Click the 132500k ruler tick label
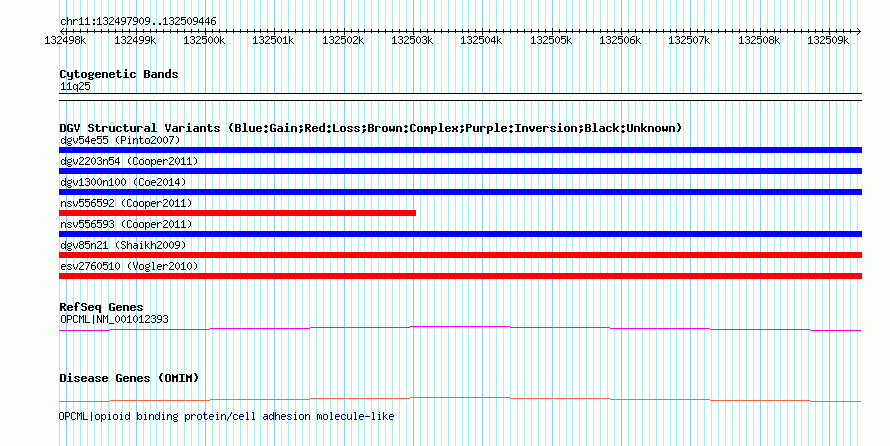This screenshot has height=446, width=890. click(204, 40)
